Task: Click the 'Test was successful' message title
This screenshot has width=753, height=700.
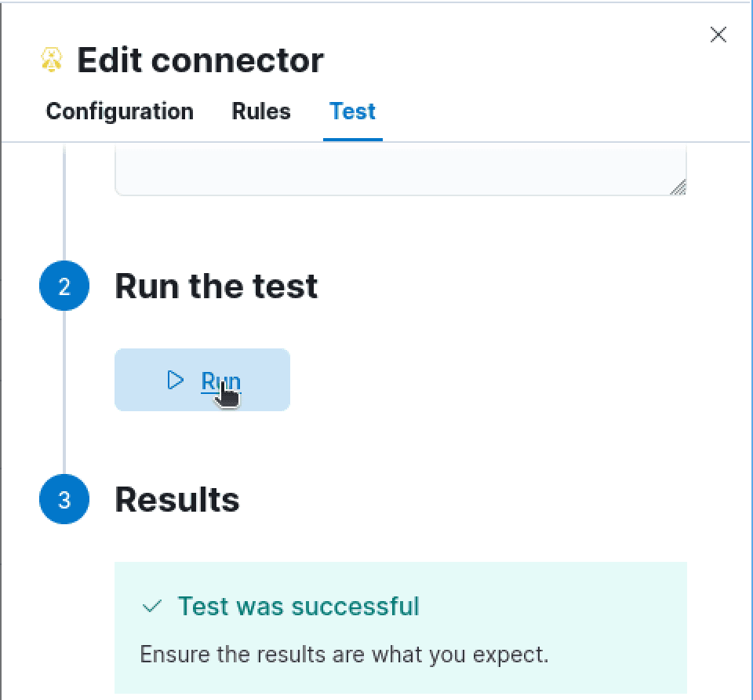Action: point(298,607)
